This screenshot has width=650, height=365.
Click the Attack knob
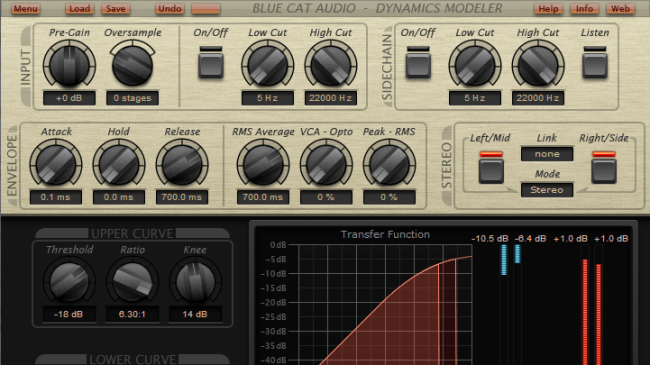tap(56, 164)
